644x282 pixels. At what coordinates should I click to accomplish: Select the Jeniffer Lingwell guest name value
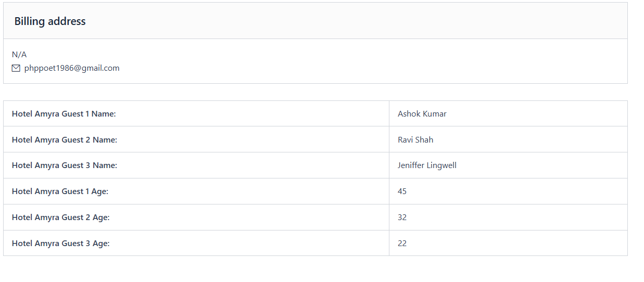[x=427, y=165]
